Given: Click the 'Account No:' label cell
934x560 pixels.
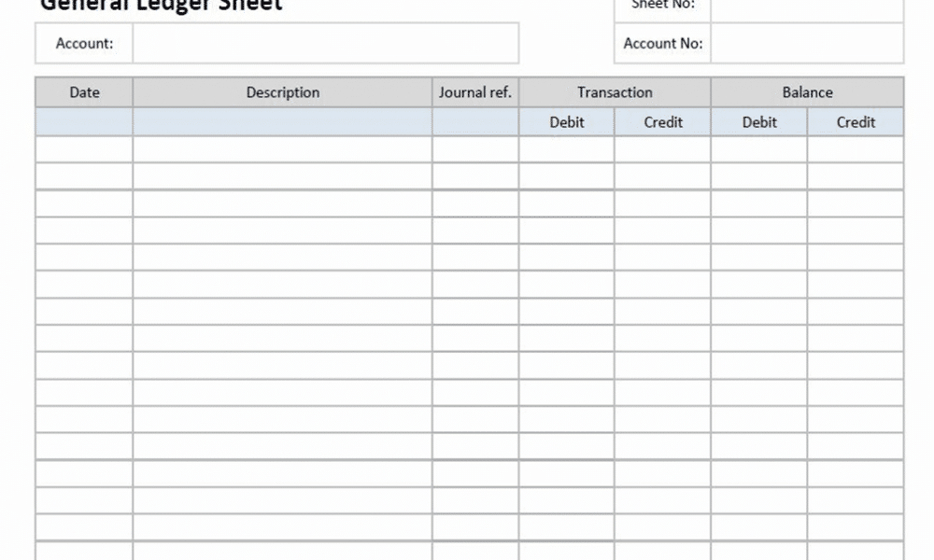Looking at the screenshot, I should 663,43.
